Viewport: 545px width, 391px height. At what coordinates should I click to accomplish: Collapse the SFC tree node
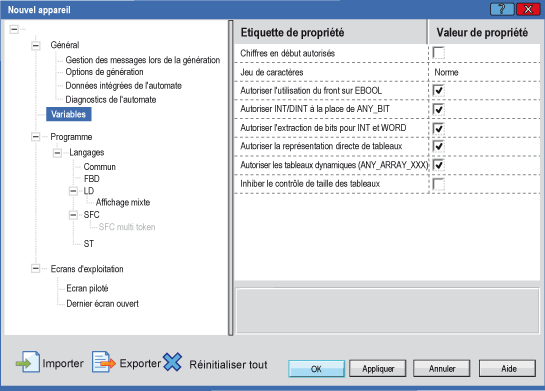coord(73,215)
